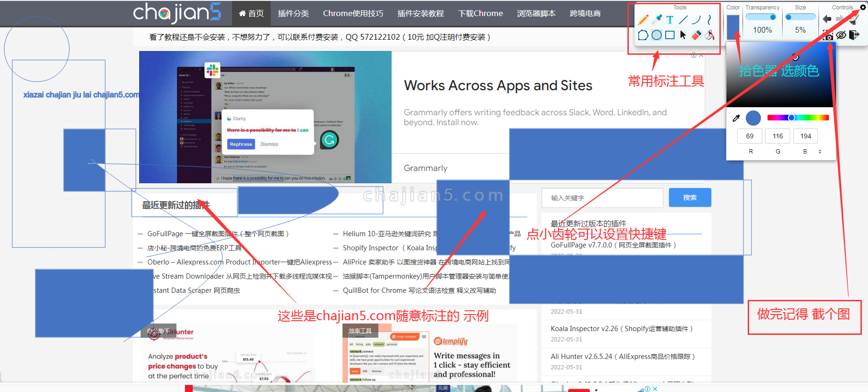Take a screenshot with camera icon
This screenshot has width=868, height=392.
(x=828, y=35)
